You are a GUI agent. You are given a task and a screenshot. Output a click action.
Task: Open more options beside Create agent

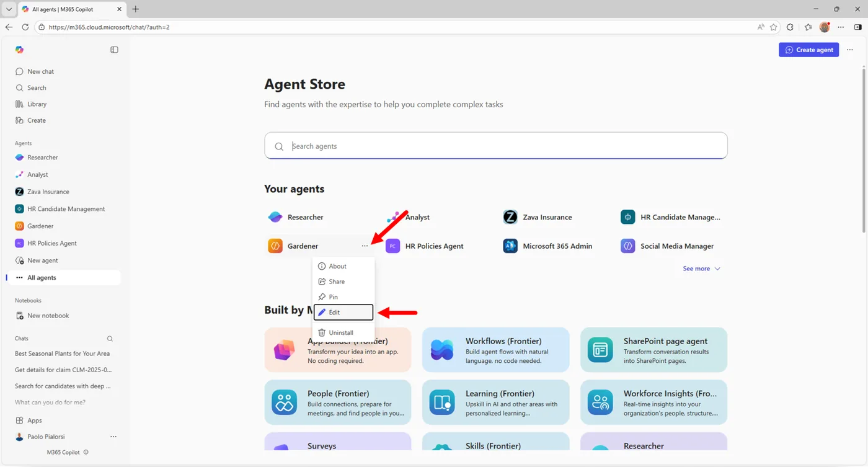click(850, 50)
